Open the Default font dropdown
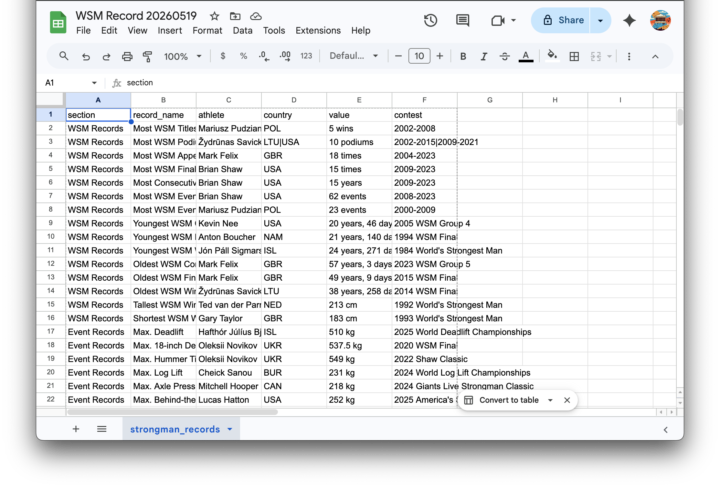Screen dimensions: 720x488 pos(354,56)
